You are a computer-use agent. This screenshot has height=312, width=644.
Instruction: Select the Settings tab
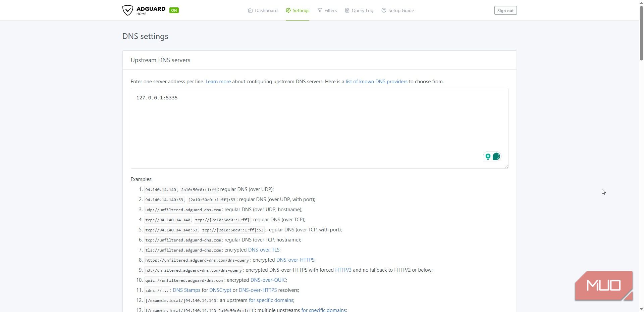pos(298,10)
